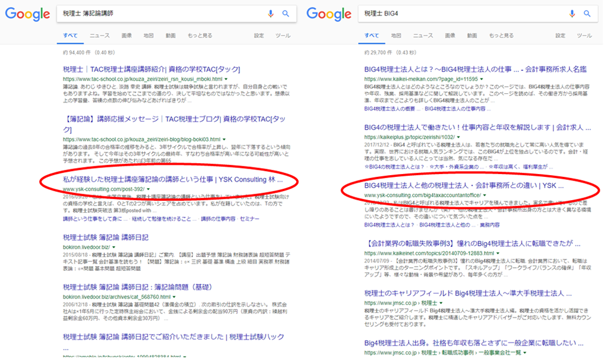This screenshot has width=608, height=364.
Task: Click the Google logo on the 簿記論講師 search page
Action: [27, 14]
